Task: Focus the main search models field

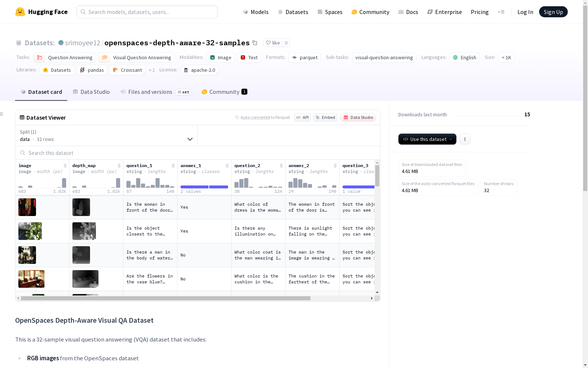Action: (x=147, y=12)
